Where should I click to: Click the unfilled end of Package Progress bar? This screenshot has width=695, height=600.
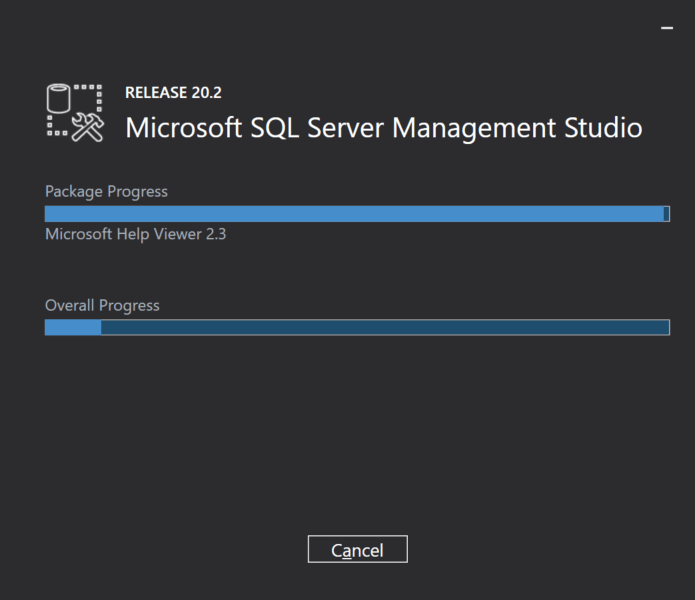(x=666, y=214)
